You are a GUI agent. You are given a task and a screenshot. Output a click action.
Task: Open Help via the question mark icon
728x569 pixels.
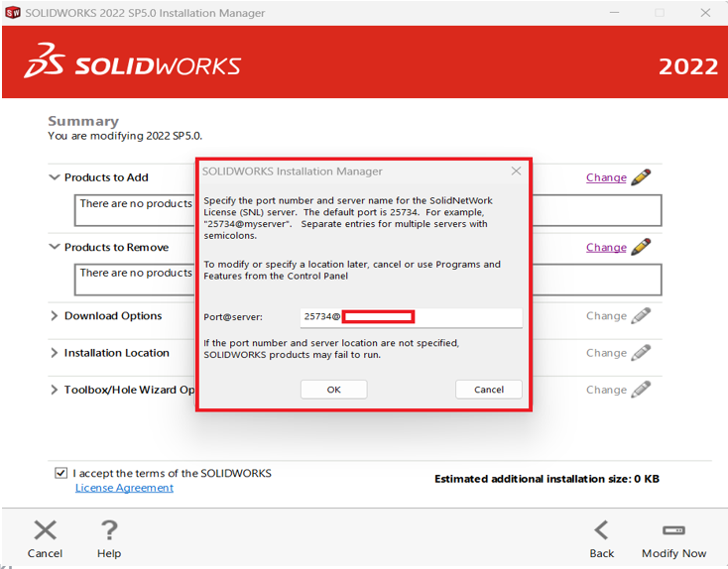point(110,530)
